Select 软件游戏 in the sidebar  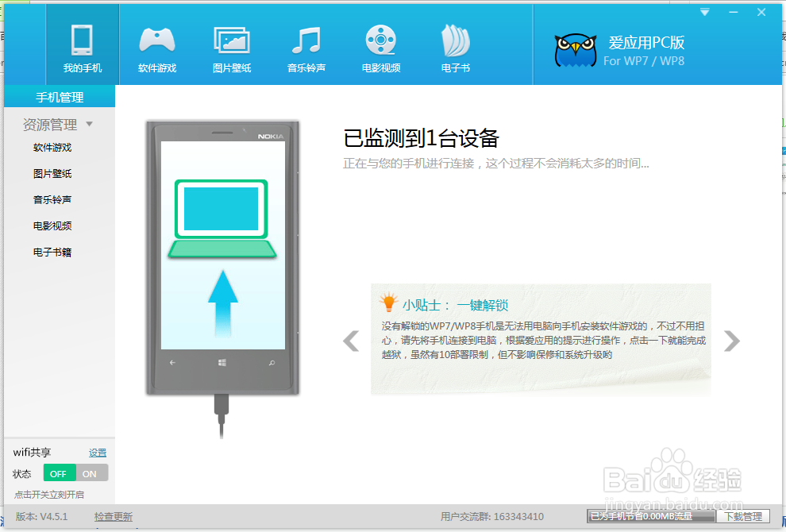(x=52, y=148)
